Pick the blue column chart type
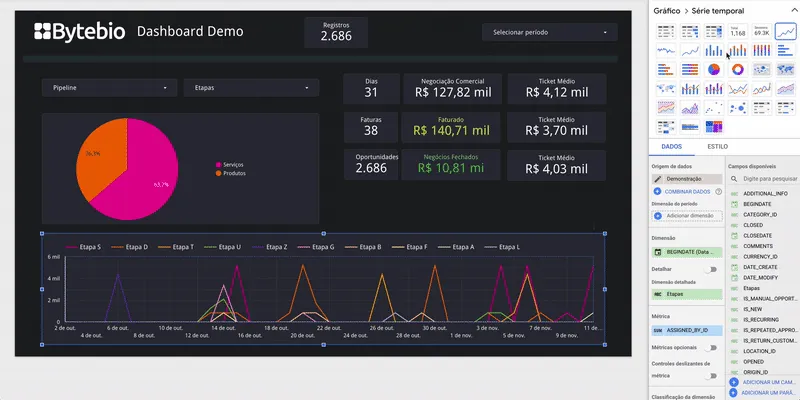This screenshot has width=800, height=400. pos(714,51)
